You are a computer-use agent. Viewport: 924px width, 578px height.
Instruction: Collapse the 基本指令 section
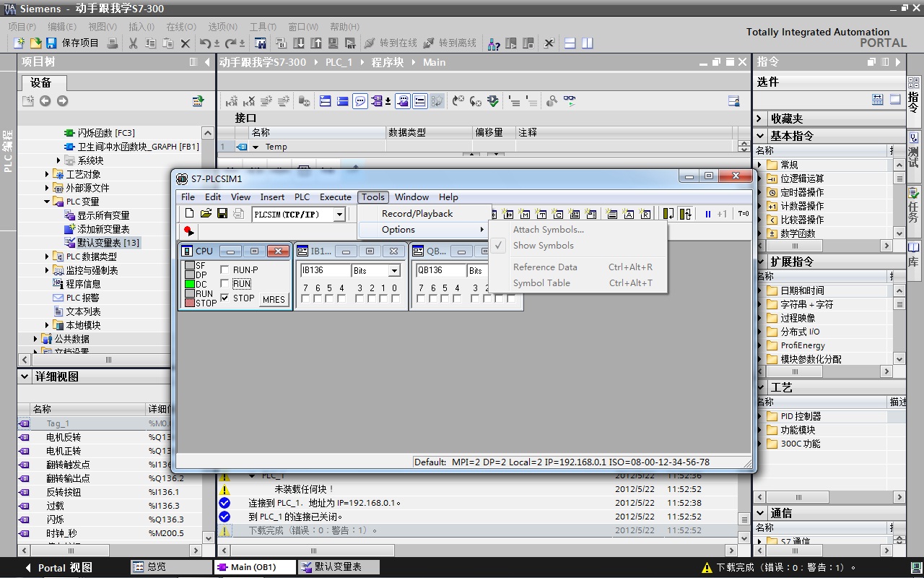760,136
